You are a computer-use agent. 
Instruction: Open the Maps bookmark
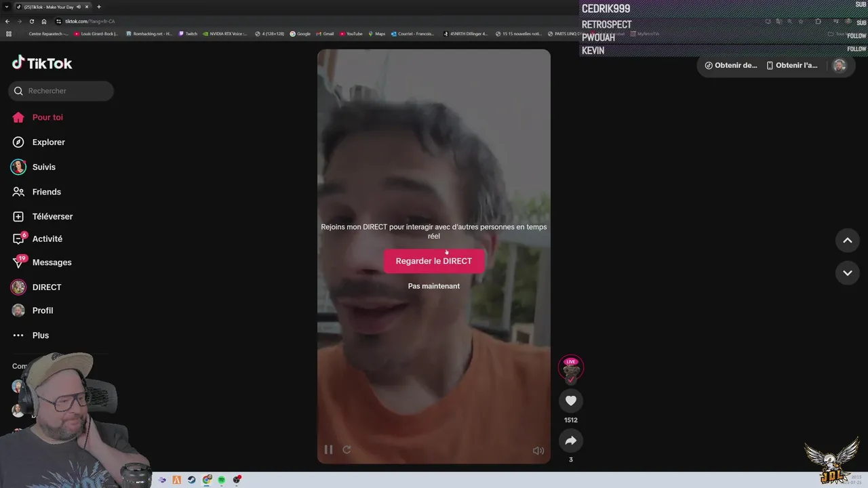(x=377, y=33)
